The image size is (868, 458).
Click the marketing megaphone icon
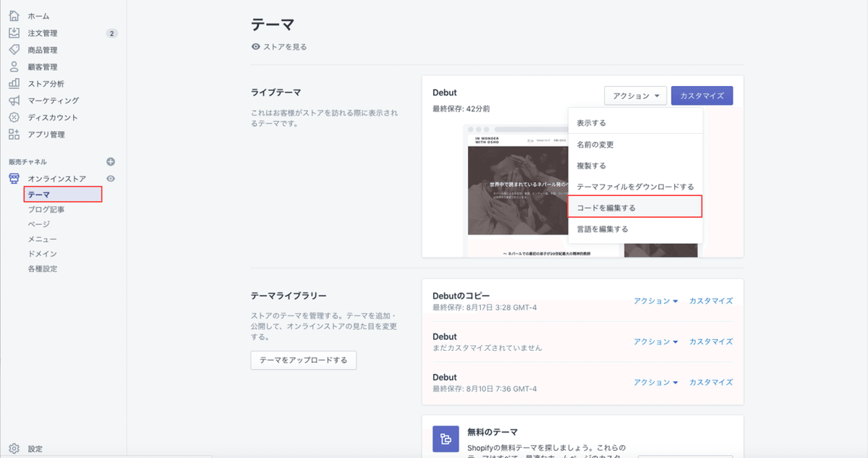pyautogui.click(x=14, y=101)
